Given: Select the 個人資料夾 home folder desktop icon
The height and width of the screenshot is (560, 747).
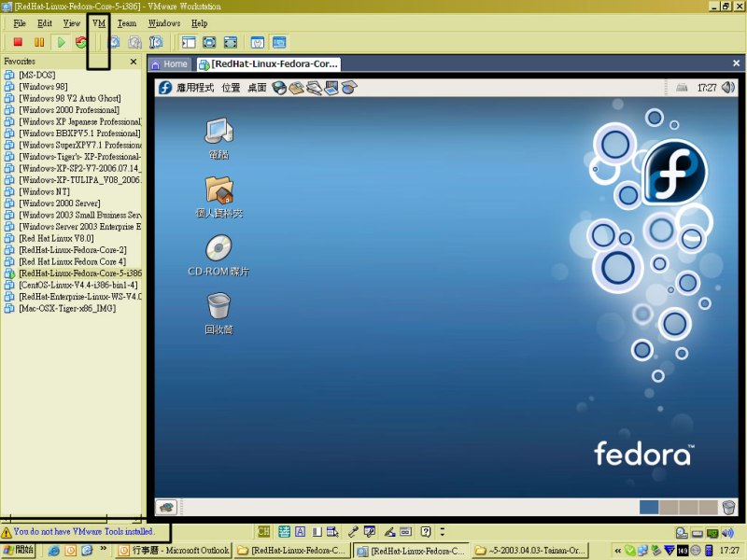Looking at the screenshot, I should [x=218, y=197].
